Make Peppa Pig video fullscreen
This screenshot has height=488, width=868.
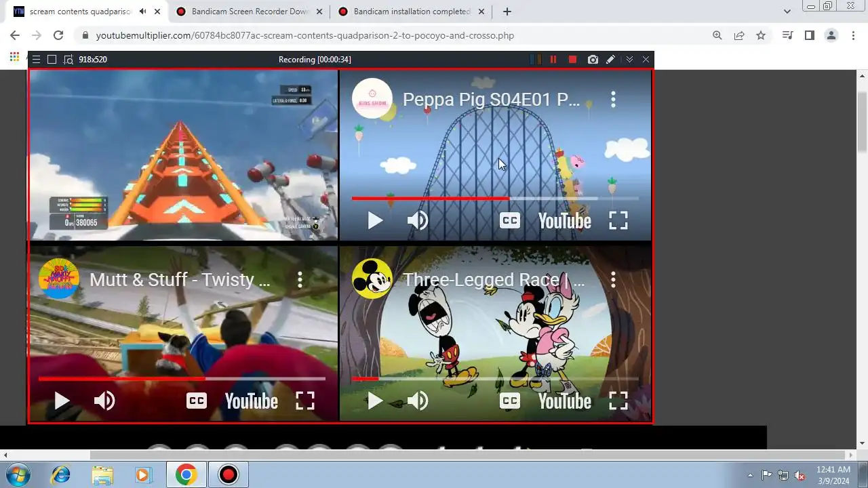click(x=618, y=220)
